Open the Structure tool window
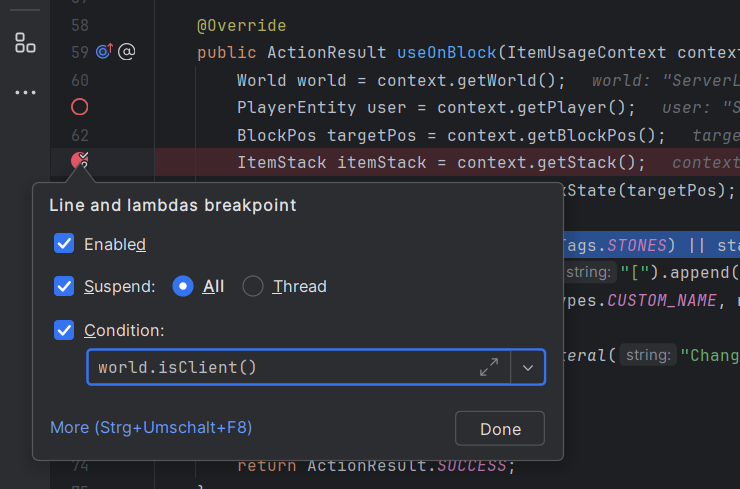This screenshot has width=740, height=489. click(25, 43)
